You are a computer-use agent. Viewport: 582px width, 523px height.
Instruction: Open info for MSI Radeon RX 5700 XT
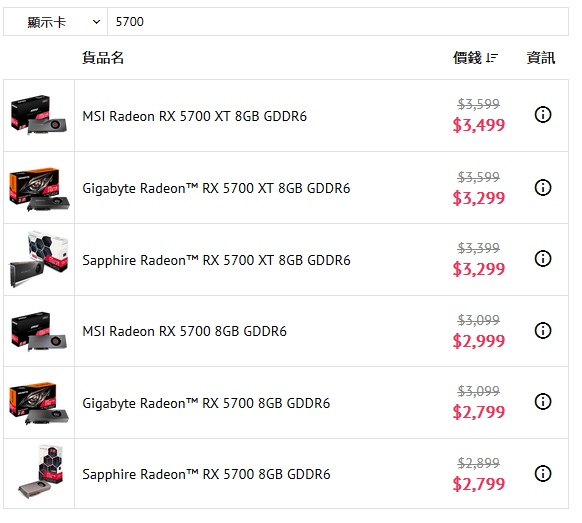click(543, 115)
